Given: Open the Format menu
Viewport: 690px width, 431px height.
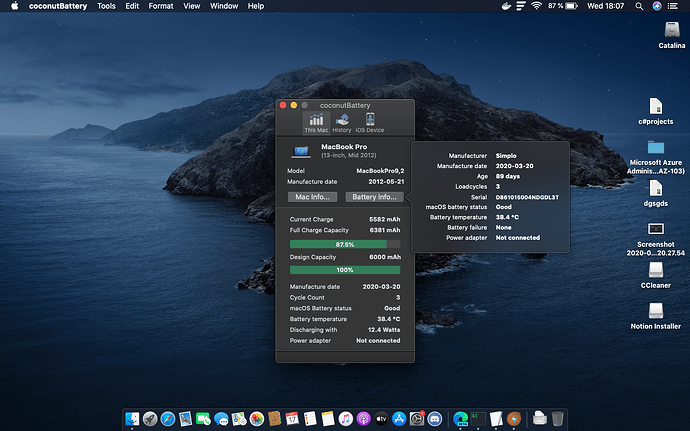Looking at the screenshot, I should point(161,6).
